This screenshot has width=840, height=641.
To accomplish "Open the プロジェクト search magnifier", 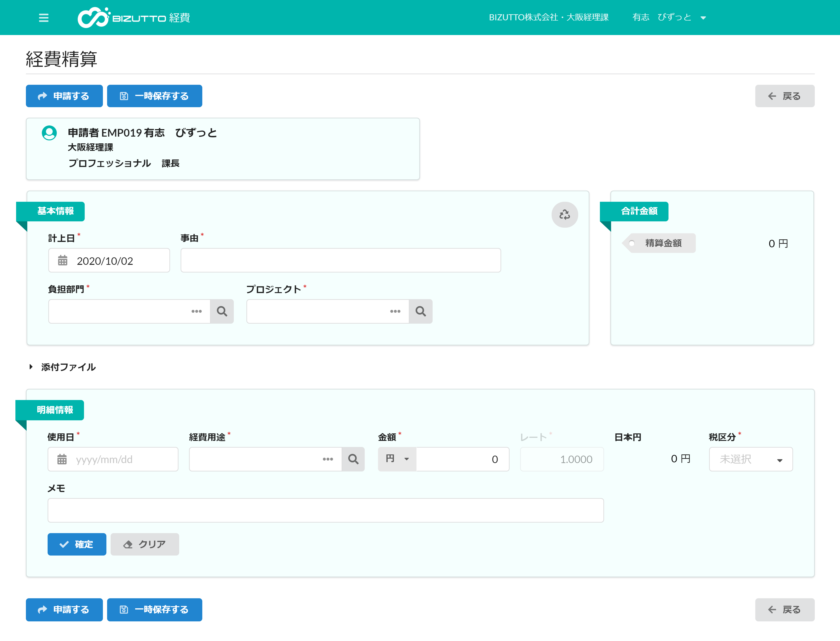I will [x=420, y=311].
